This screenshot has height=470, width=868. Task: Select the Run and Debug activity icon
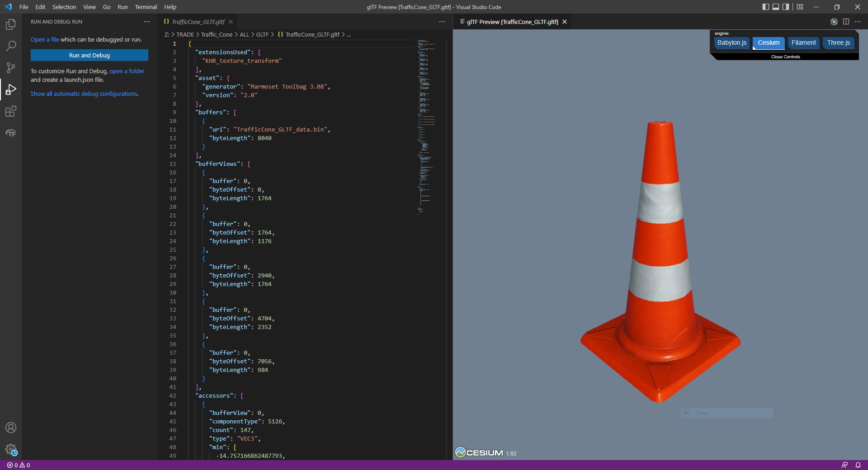[11, 89]
